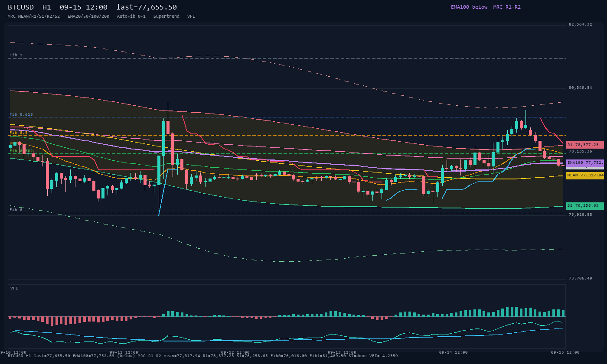Click the BTCUSD symbol in the title
607x364 pixels.
(x=23, y=7)
